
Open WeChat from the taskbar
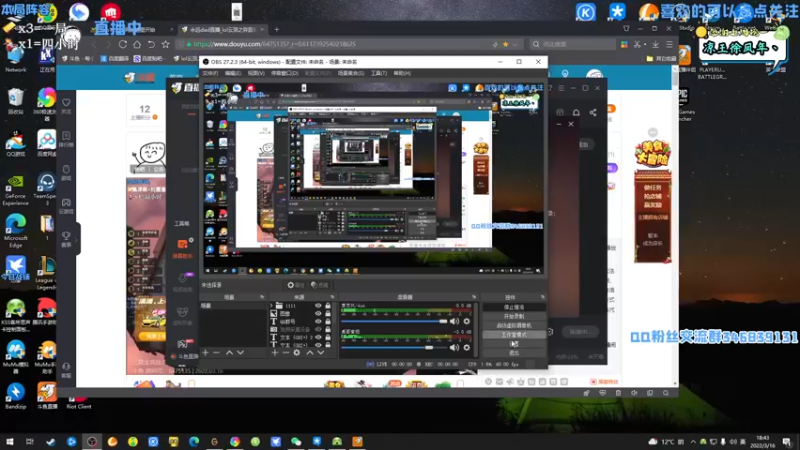(296, 442)
